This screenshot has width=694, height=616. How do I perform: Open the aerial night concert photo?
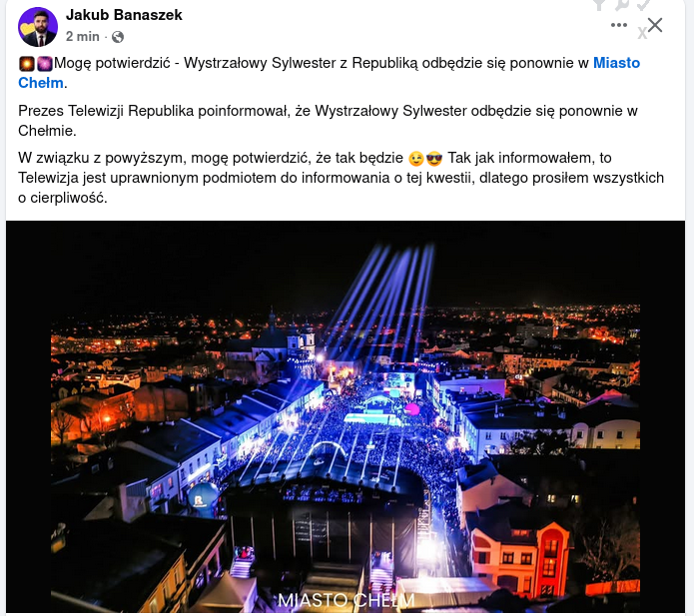coord(346,416)
